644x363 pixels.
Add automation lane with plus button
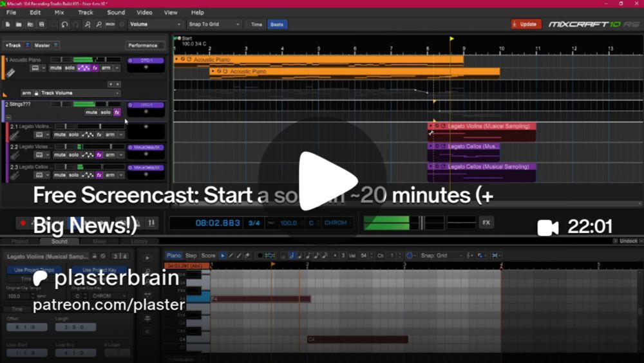[111, 84]
